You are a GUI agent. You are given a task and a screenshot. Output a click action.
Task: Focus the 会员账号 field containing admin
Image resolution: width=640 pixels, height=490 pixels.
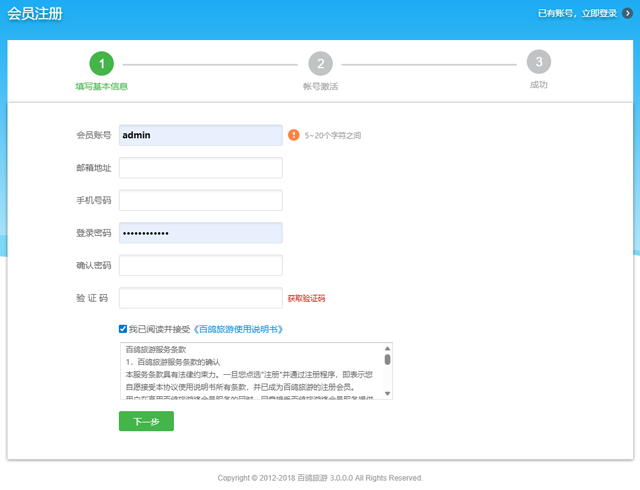point(200,135)
